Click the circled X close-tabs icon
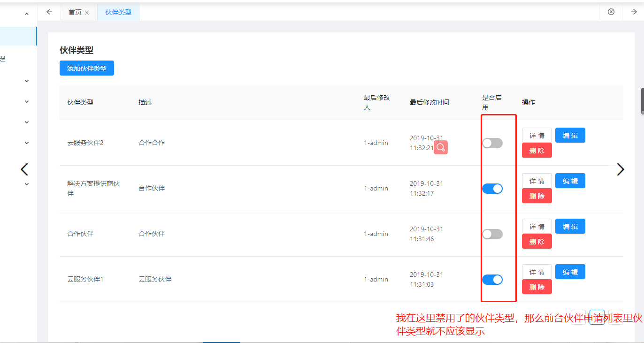This screenshot has width=644, height=343. click(x=611, y=12)
